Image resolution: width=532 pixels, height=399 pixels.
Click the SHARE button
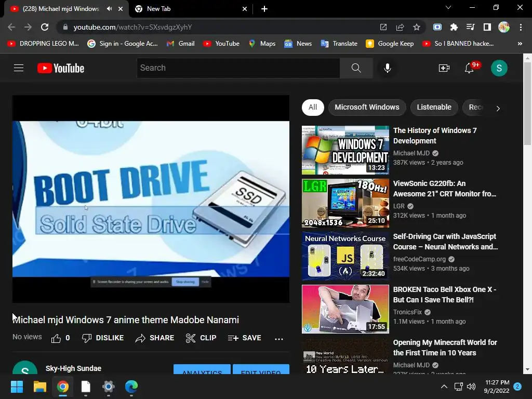(x=155, y=338)
